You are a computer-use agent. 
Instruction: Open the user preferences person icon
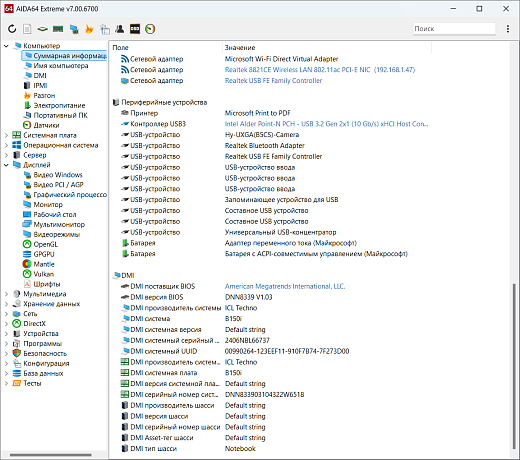[x=120, y=29]
